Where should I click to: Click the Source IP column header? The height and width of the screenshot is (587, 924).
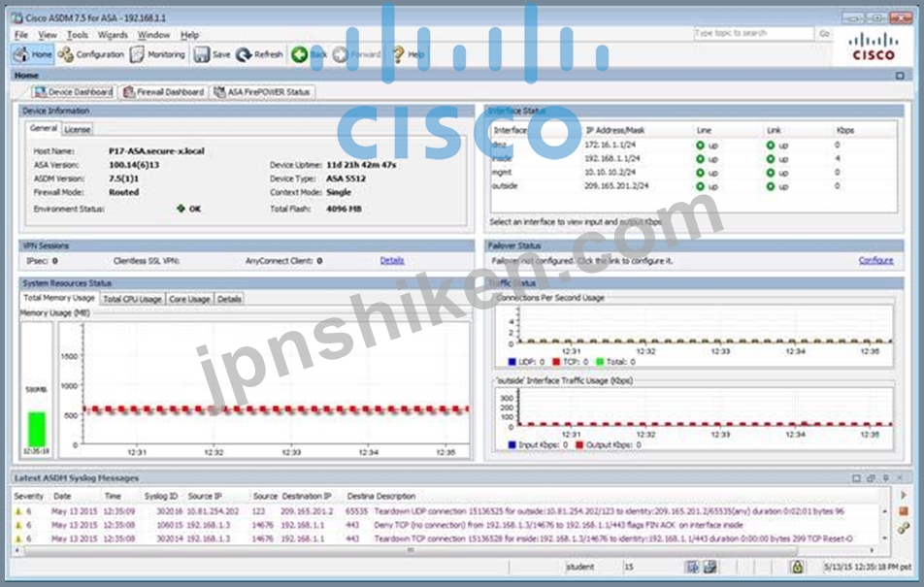coord(205,496)
